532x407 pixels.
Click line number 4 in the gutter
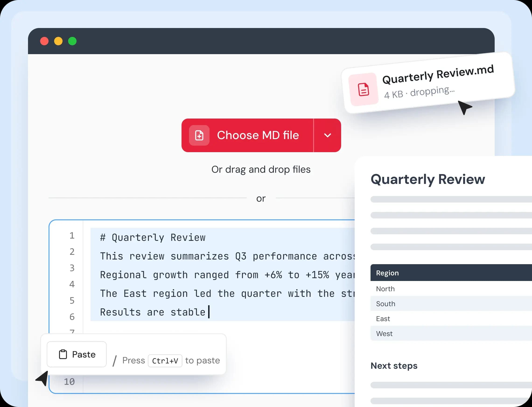[x=72, y=284]
